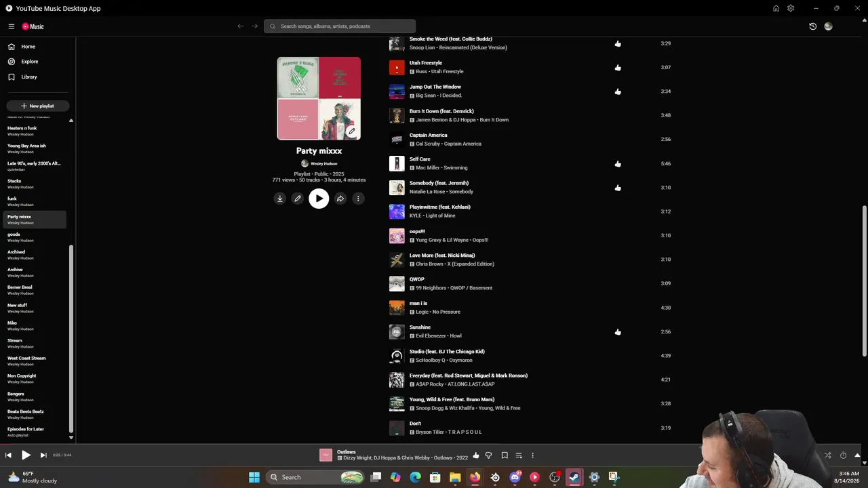The height and width of the screenshot is (488, 868).
Task: Open Captain America song
Action: pyautogui.click(x=428, y=135)
